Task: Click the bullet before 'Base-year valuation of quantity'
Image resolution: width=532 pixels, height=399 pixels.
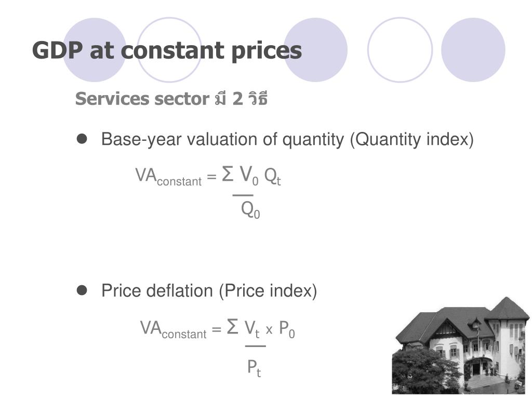Action: click(82, 139)
